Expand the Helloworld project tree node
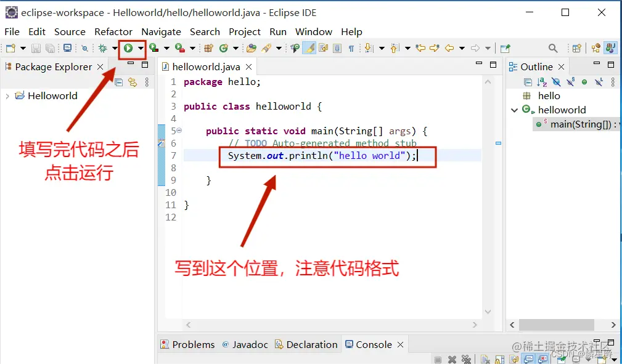The width and height of the screenshot is (622, 364). pos(7,96)
